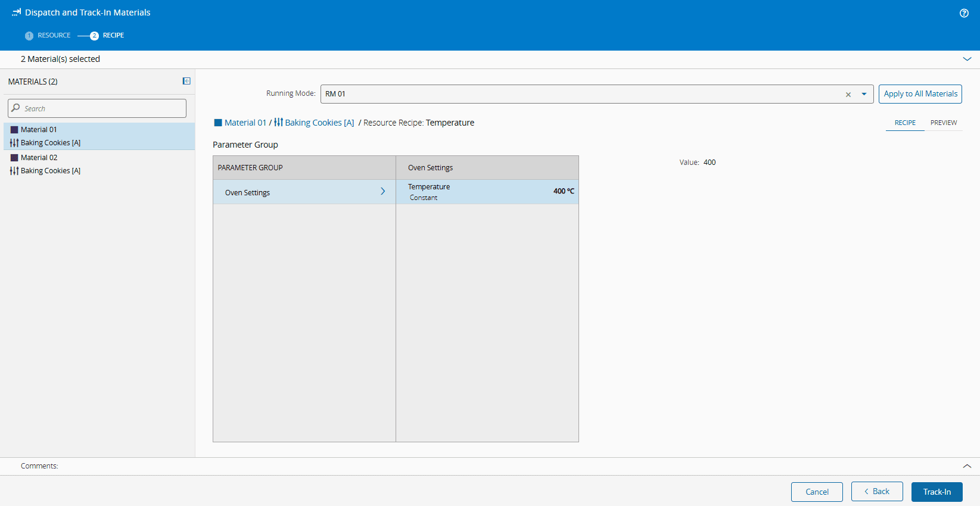The image size is (980, 506).
Task: Click the recipe sliders icon under Material 02
Action: 14,171
